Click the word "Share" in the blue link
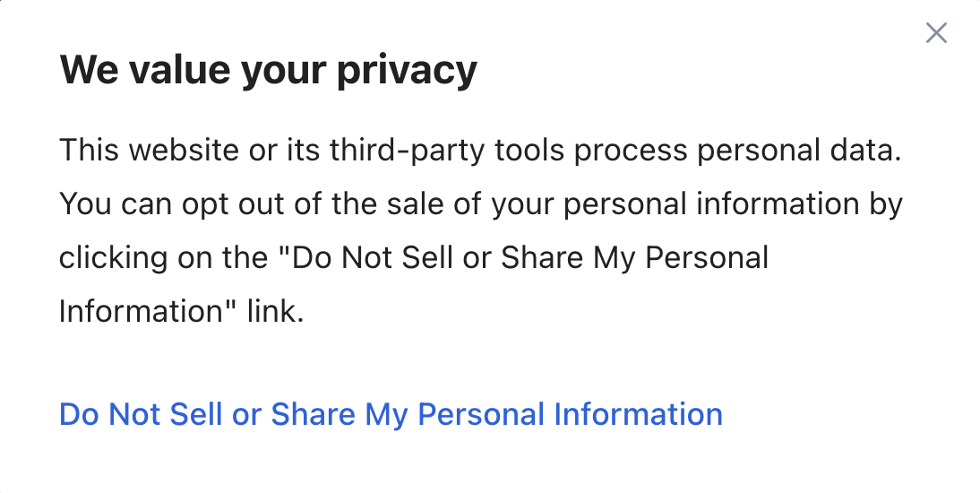Screen dimensions: 980x493 314,414
